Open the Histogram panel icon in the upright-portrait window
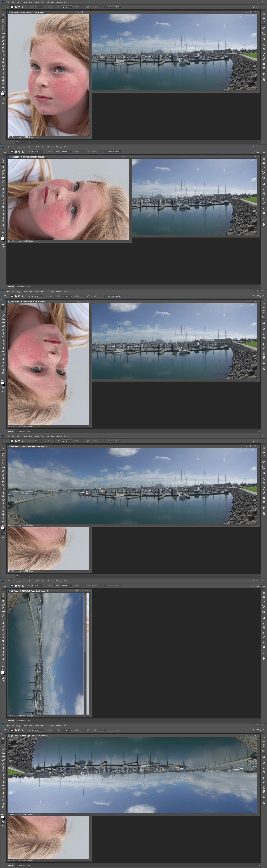 pos(264,18)
